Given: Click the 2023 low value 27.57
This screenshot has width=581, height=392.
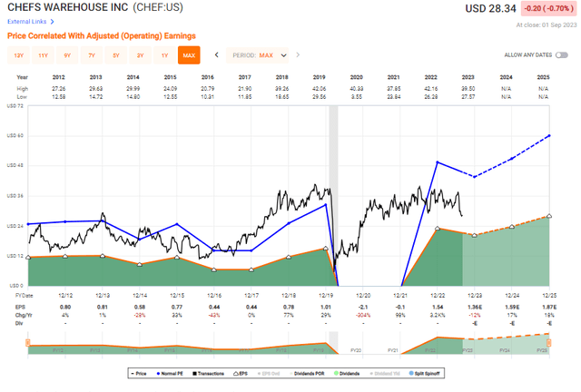Looking at the screenshot, I should pyautogui.click(x=468, y=97).
